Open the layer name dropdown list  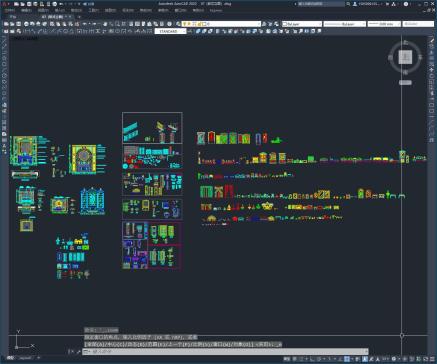tap(221, 24)
